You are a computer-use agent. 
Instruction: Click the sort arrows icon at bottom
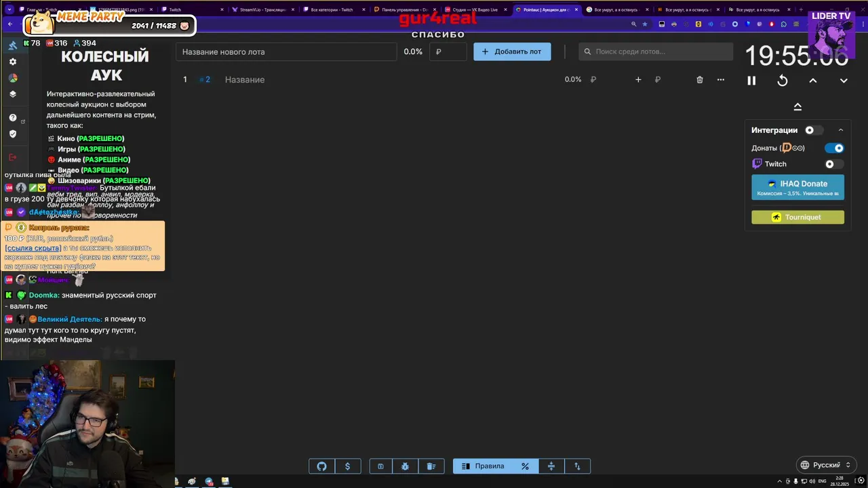click(x=577, y=466)
